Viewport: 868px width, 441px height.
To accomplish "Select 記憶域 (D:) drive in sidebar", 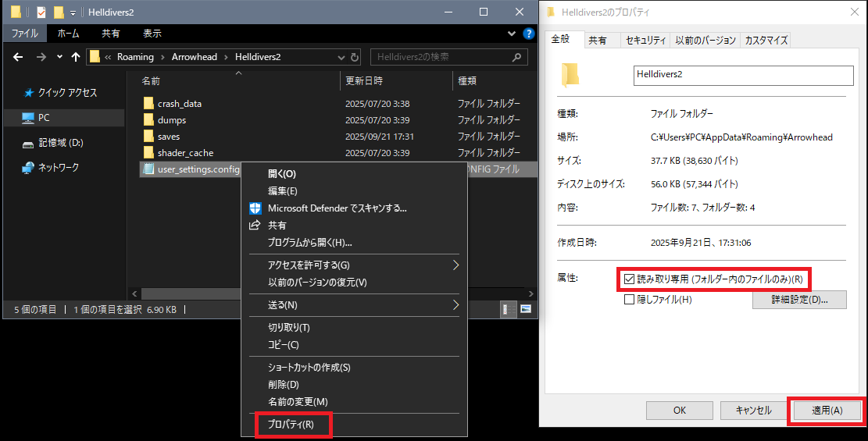I will pyautogui.click(x=60, y=143).
